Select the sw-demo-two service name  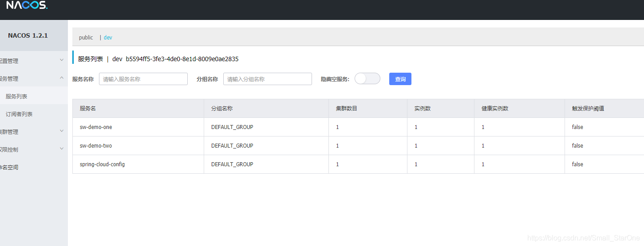point(96,146)
